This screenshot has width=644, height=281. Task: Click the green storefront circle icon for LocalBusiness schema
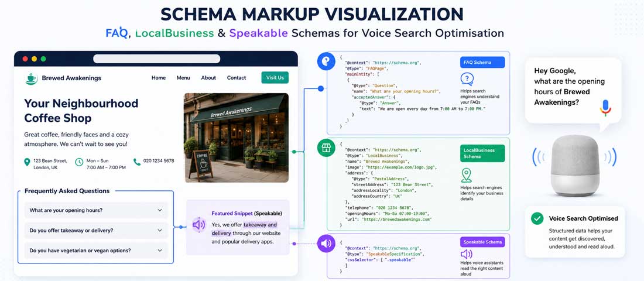point(326,148)
